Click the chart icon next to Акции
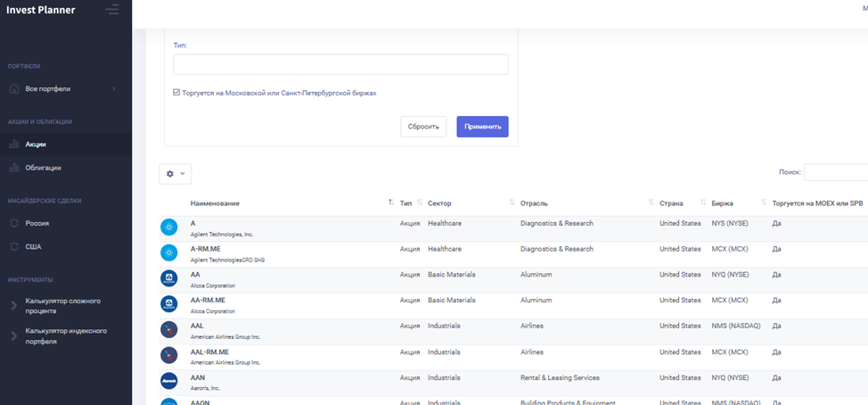 coord(14,145)
